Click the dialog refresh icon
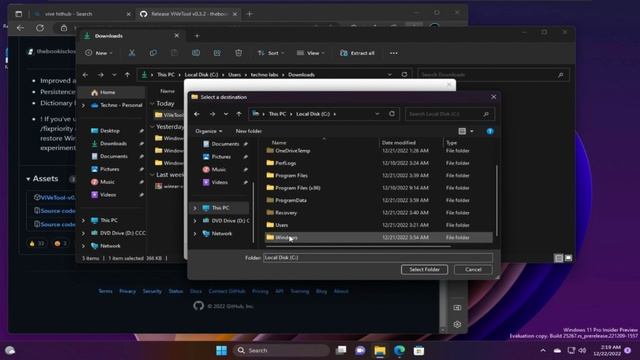640x360 pixels. (x=392, y=114)
